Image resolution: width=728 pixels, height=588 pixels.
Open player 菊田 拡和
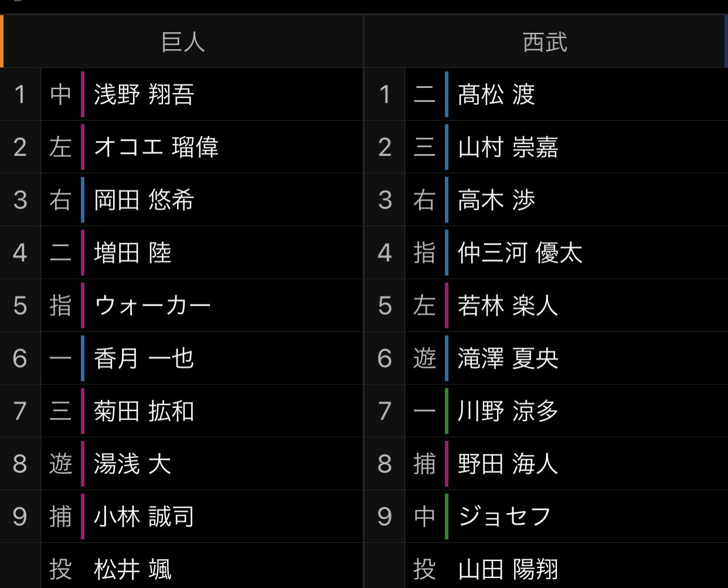(144, 411)
